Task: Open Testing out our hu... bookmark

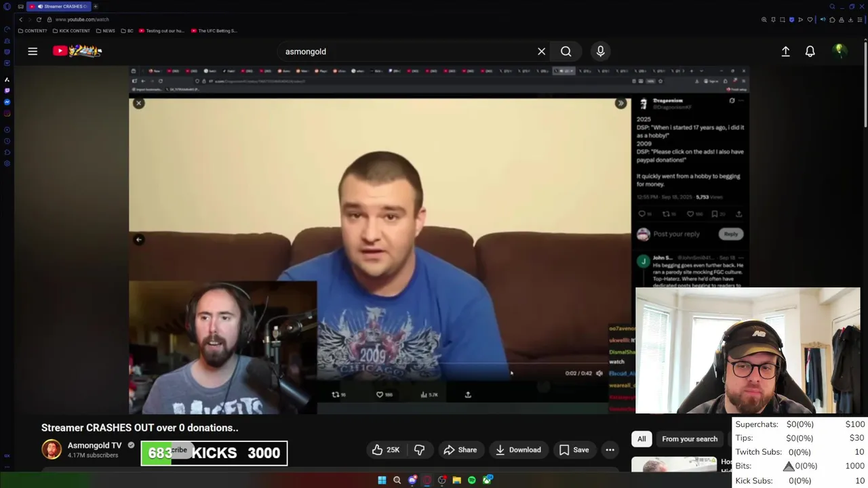Action: click(x=161, y=30)
